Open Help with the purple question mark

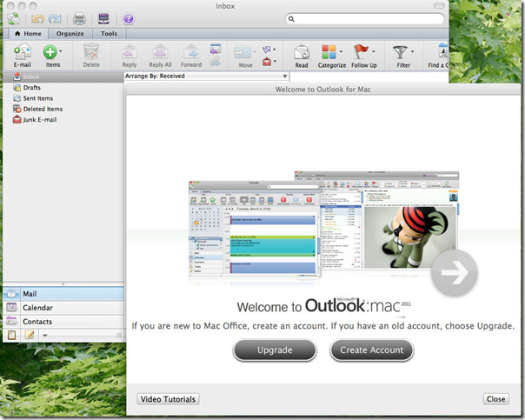[129, 19]
